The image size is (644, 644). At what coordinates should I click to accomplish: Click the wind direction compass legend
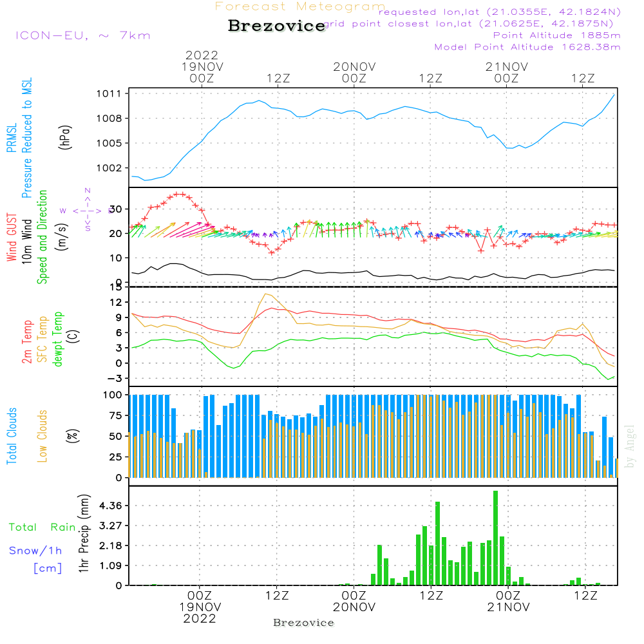[87, 210]
